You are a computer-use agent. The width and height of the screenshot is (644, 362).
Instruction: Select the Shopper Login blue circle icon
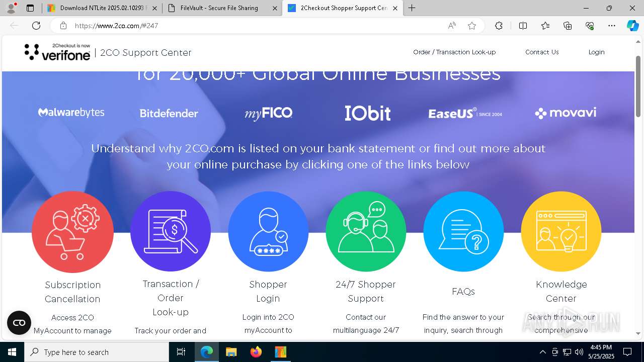(268, 231)
